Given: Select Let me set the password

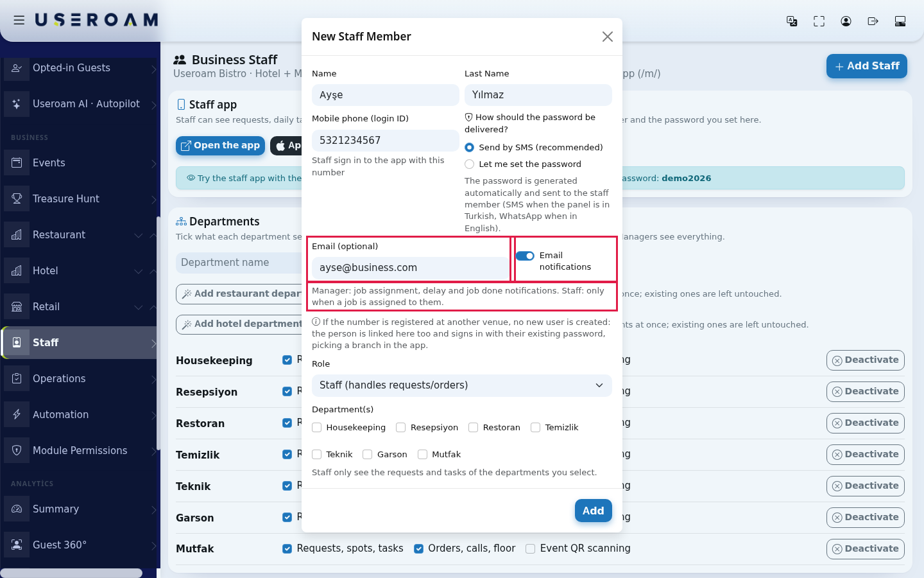Looking at the screenshot, I should [x=470, y=164].
